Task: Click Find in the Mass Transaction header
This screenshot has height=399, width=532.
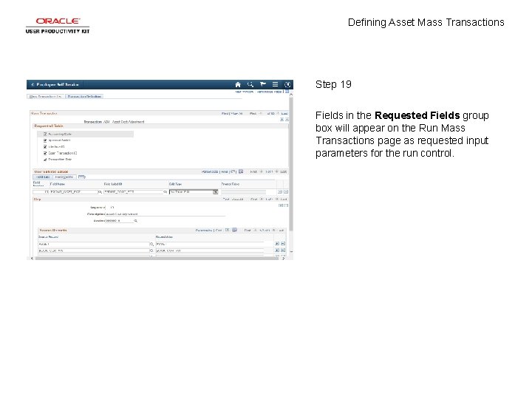Action: coord(225,114)
